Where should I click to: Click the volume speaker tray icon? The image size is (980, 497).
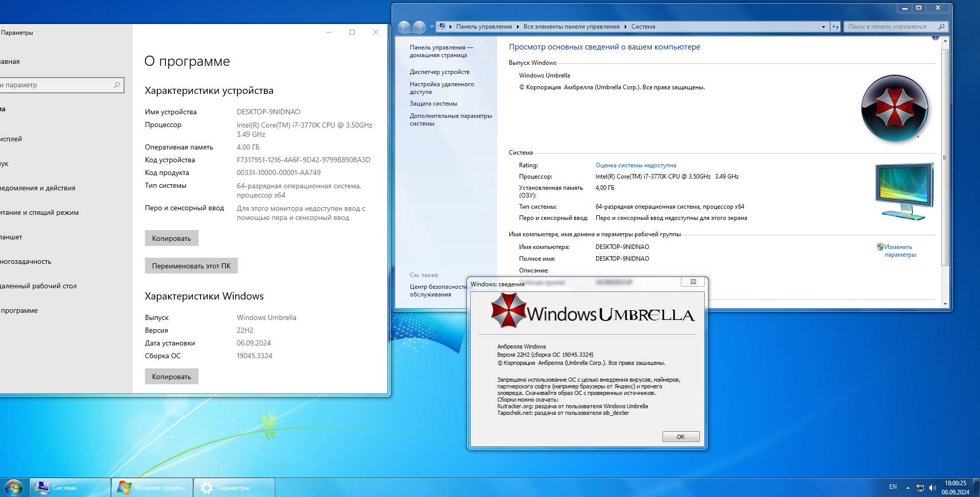coord(932,487)
